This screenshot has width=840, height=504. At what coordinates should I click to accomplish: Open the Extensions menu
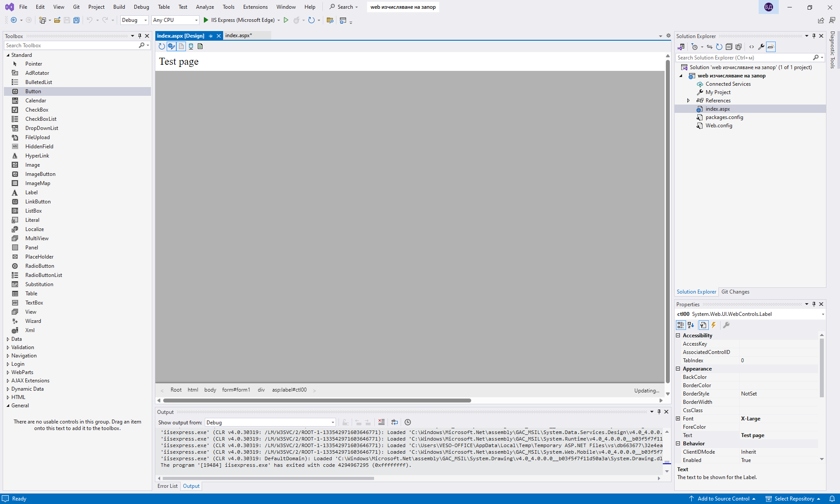coord(255,7)
